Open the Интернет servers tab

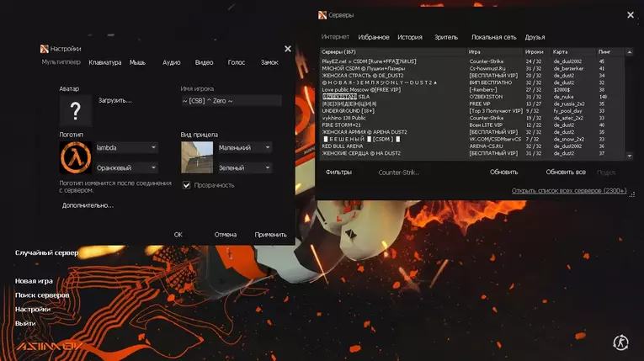[335, 37]
